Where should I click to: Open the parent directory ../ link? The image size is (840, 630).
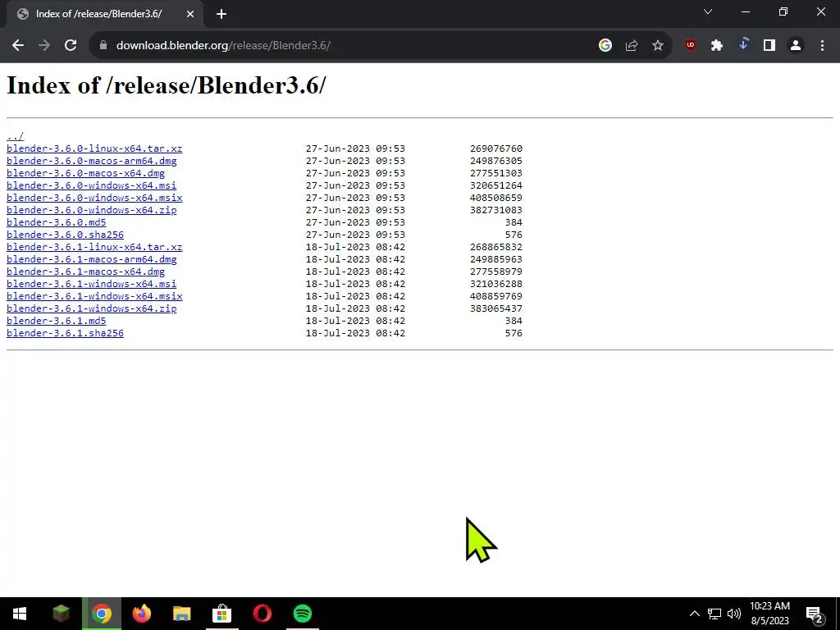point(15,136)
